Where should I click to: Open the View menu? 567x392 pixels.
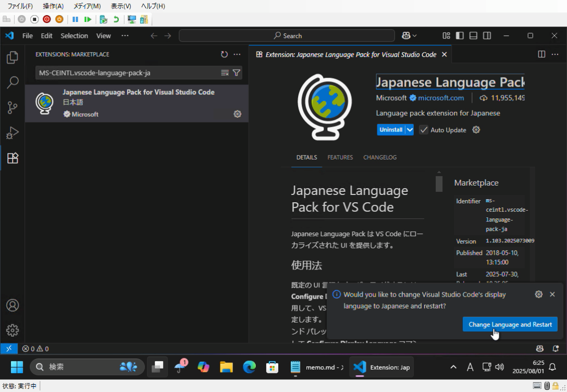point(103,35)
